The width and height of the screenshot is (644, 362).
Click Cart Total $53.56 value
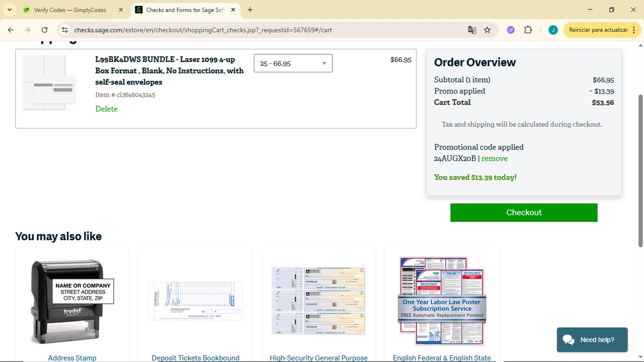click(x=603, y=103)
